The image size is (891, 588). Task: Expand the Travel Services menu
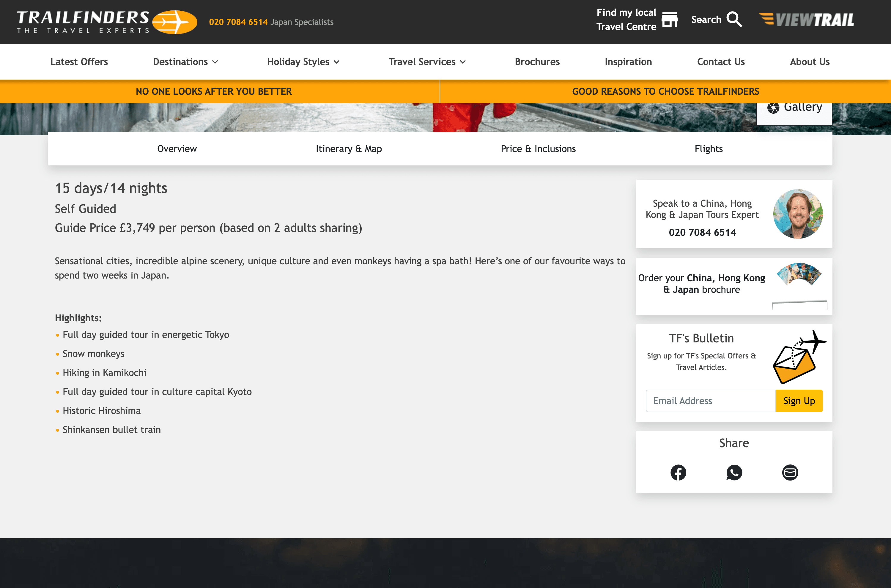point(427,62)
